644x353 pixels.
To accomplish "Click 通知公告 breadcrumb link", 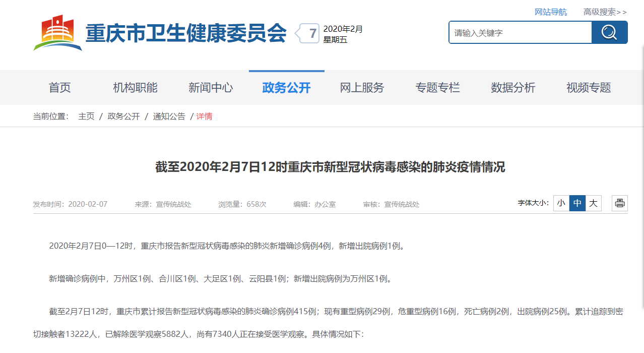I will point(169,116).
